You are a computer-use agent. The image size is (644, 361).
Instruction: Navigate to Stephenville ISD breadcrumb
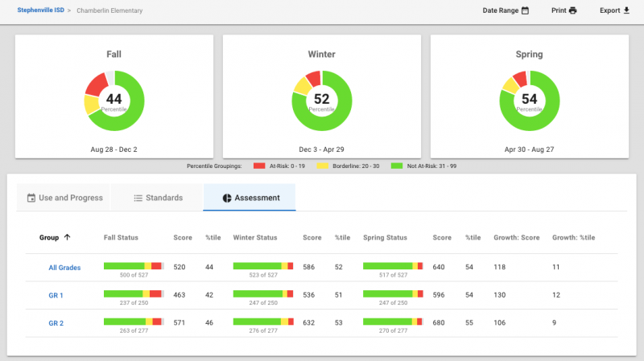(x=41, y=10)
